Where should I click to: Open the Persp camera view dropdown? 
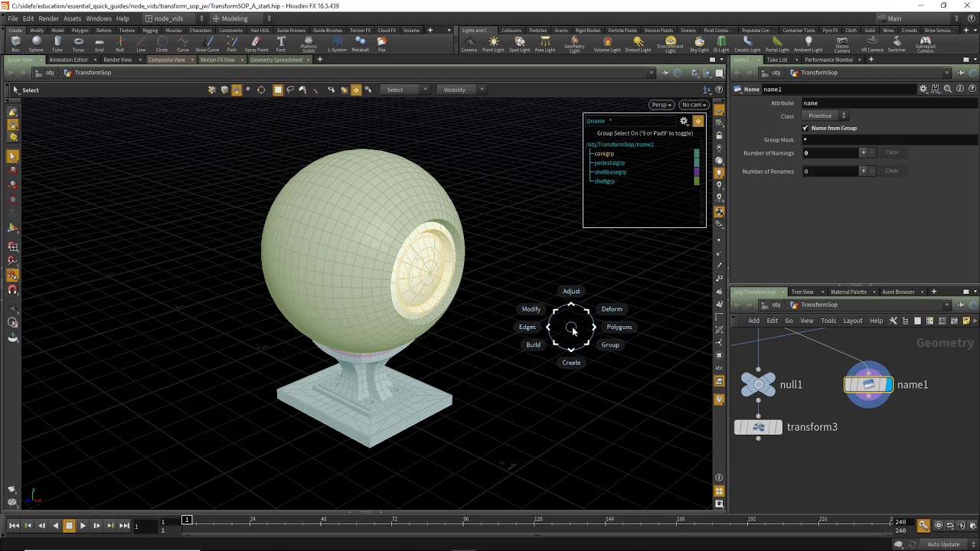click(x=661, y=105)
